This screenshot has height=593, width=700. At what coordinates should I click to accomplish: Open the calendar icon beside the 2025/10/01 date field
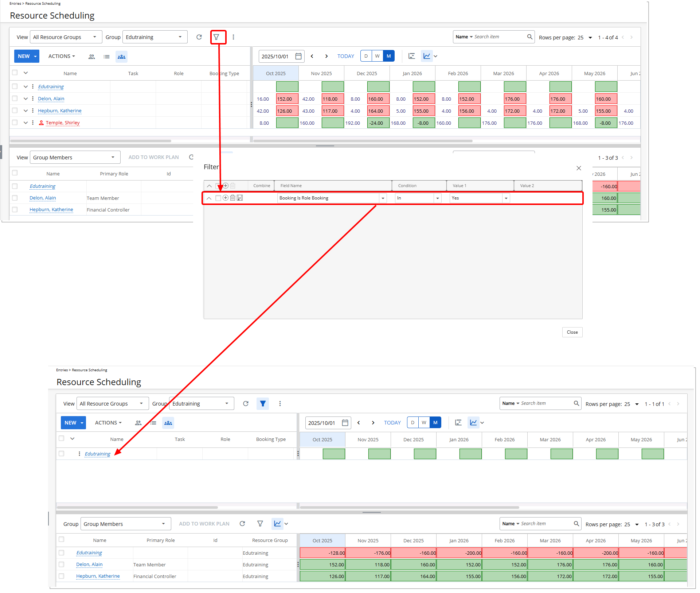click(298, 56)
